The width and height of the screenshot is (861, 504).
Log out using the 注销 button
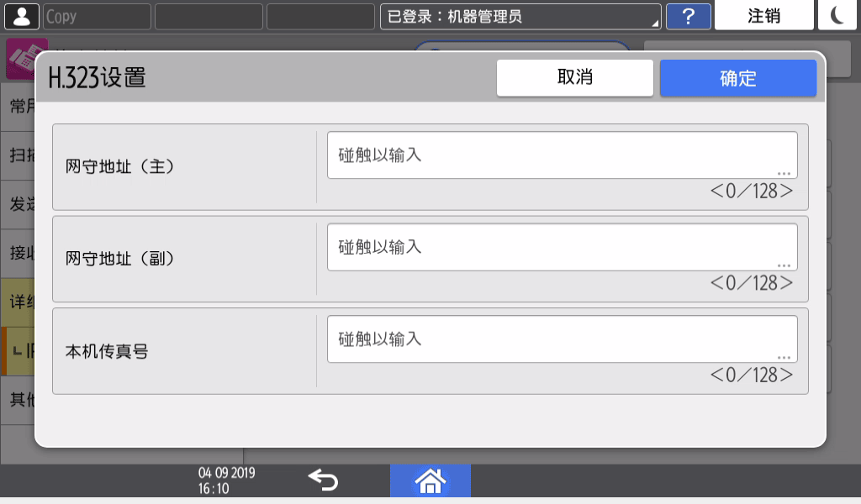coord(763,15)
